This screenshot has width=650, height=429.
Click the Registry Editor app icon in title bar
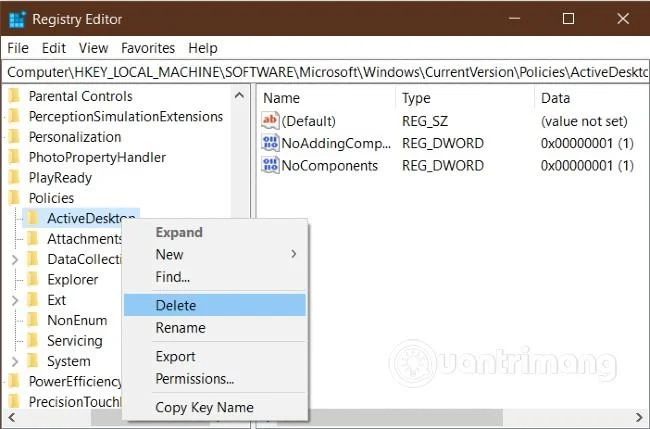pos(17,19)
